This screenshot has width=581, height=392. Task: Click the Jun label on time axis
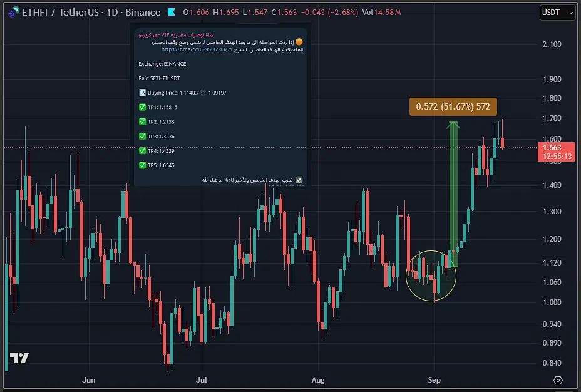click(89, 379)
